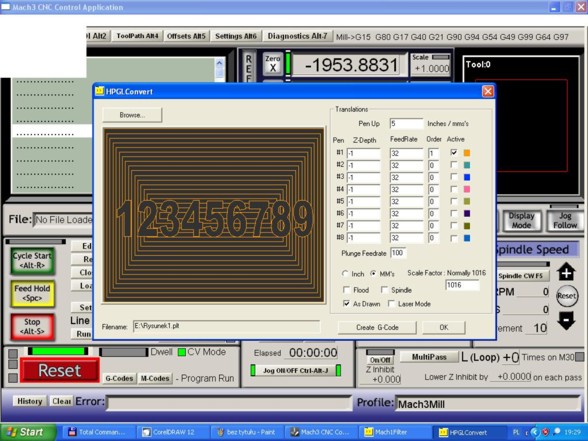Switch to Paint window in taskbar
588x441 pixels.
246,432
